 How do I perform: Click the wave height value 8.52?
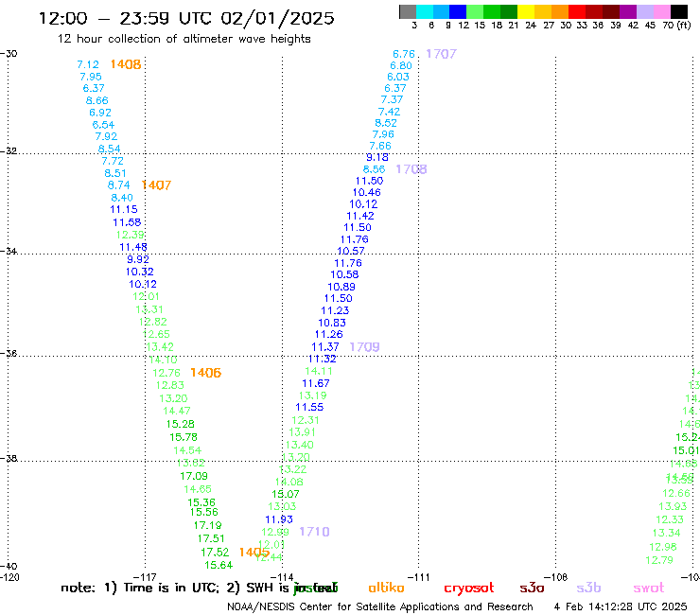[386, 123]
